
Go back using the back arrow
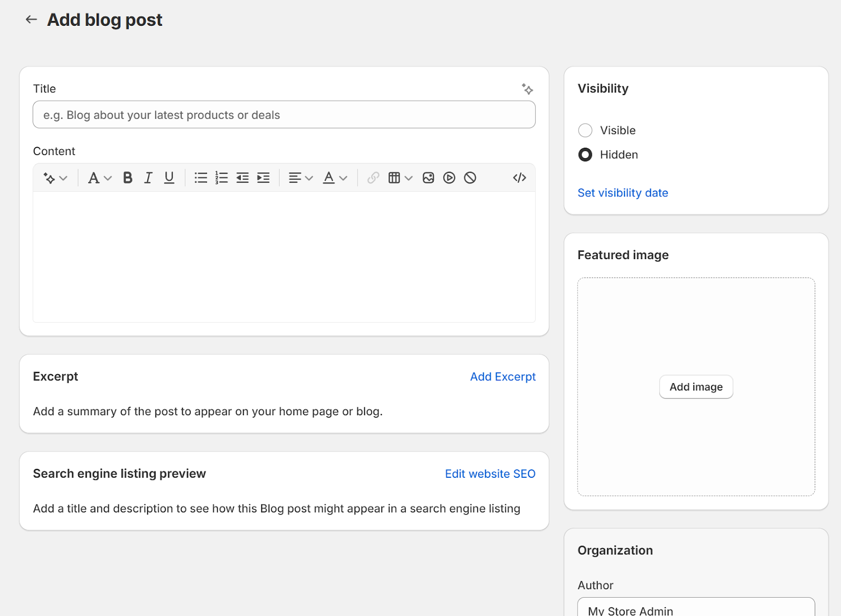31,19
